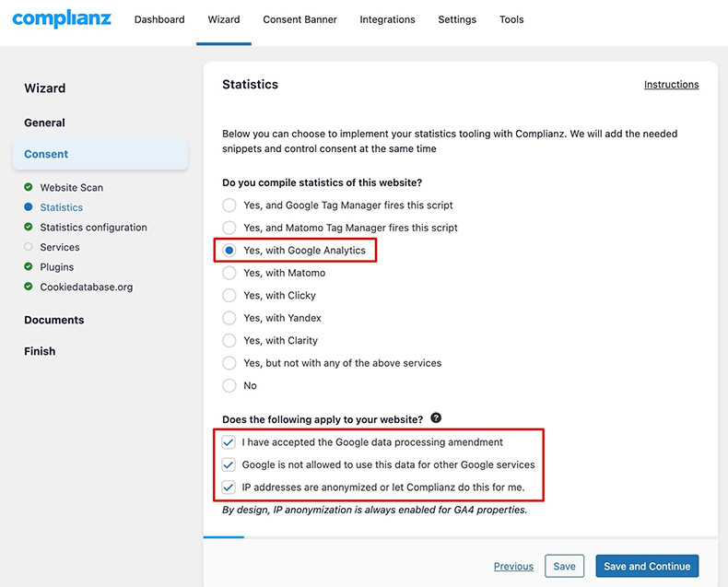Image resolution: width=728 pixels, height=587 pixels.
Task: Click the blue Statistics step dot
Action: (29, 207)
